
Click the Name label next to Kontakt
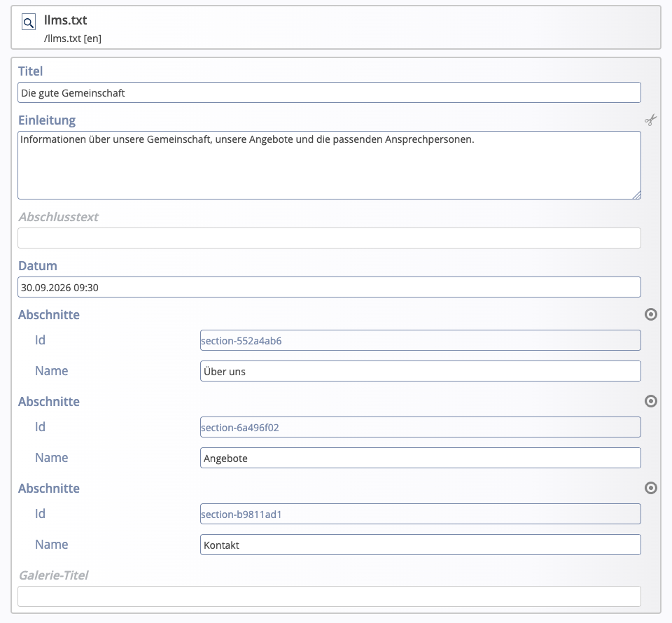click(51, 545)
